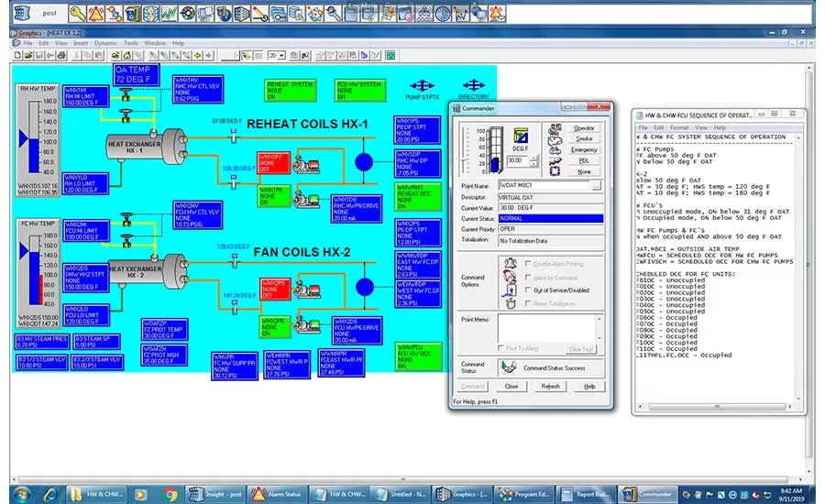
Task: Click the up arrow on the 30.00 value spinner
Action: [x=534, y=159]
